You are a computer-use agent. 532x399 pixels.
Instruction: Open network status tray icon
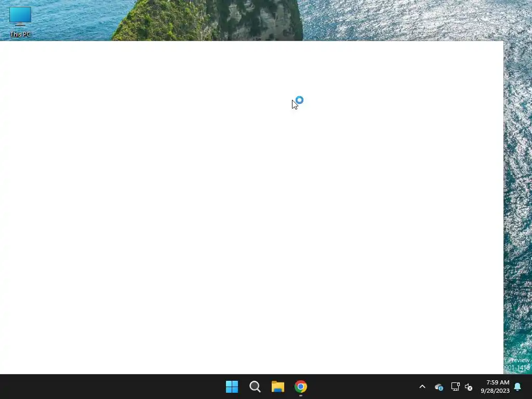tap(455, 387)
